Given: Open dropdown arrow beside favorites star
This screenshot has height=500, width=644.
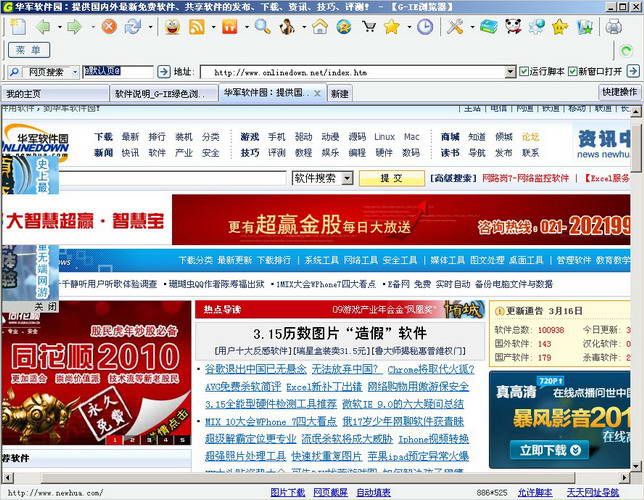Looking at the screenshot, I should tap(409, 28).
